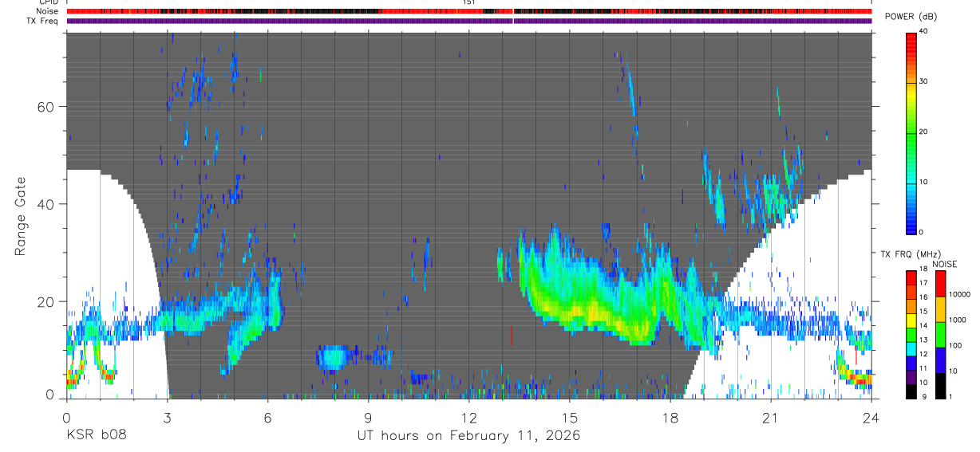Select the red block of the NOISE scale
The width and height of the screenshot is (980, 452).
[941, 284]
